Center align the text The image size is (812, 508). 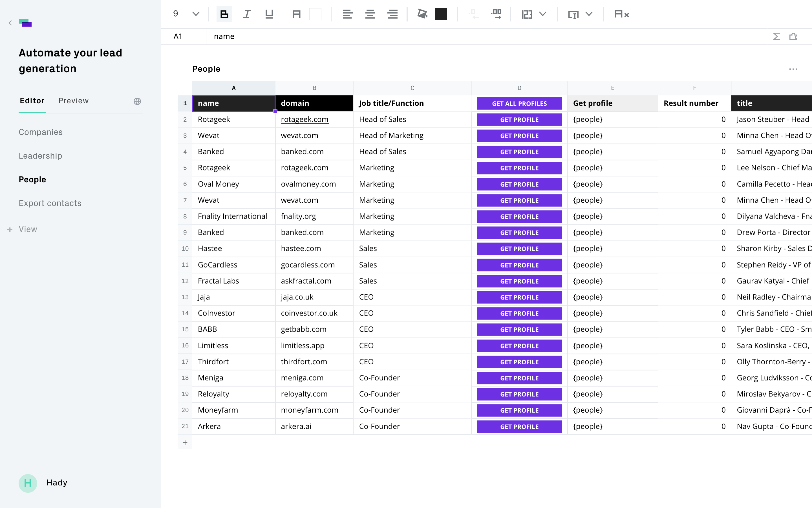(x=370, y=14)
